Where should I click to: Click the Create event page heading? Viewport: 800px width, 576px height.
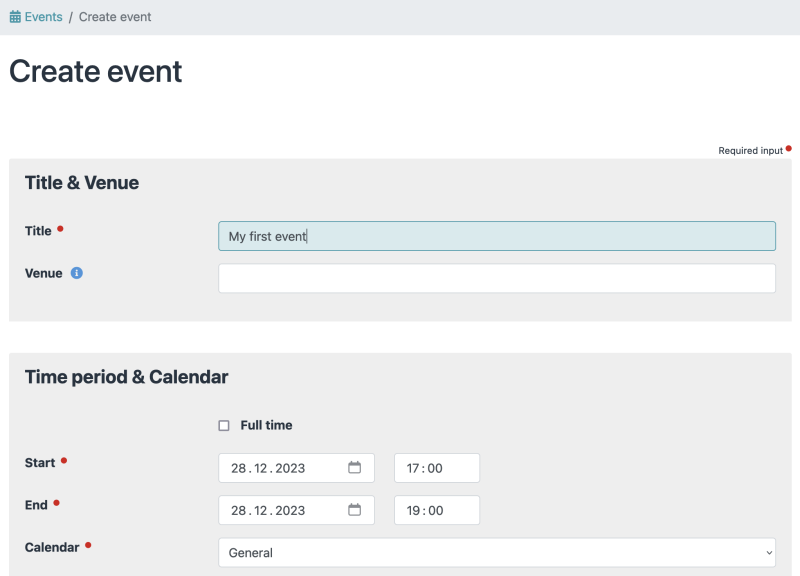pyautogui.click(x=95, y=71)
